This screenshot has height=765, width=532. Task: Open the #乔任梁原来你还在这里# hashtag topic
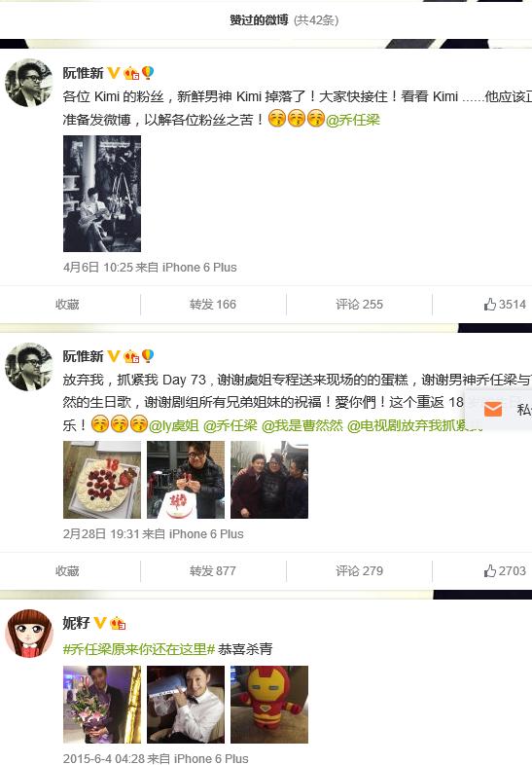coord(139,649)
